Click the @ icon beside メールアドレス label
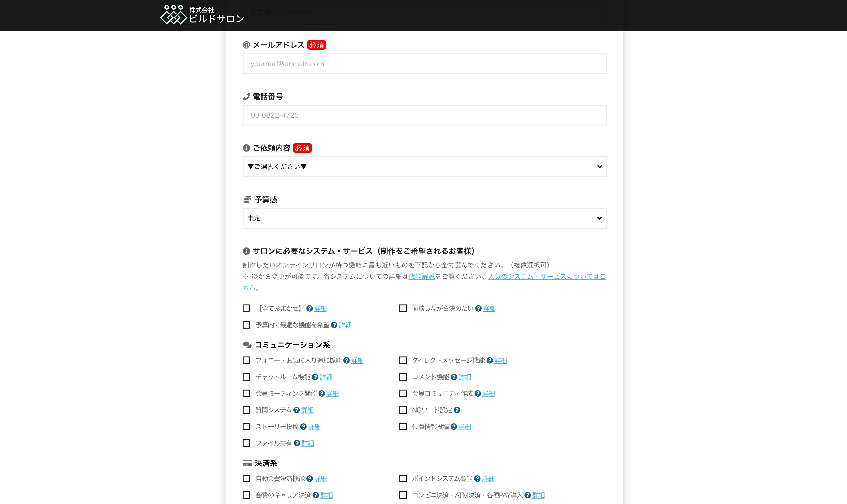The image size is (847, 504). pyautogui.click(x=246, y=44)
